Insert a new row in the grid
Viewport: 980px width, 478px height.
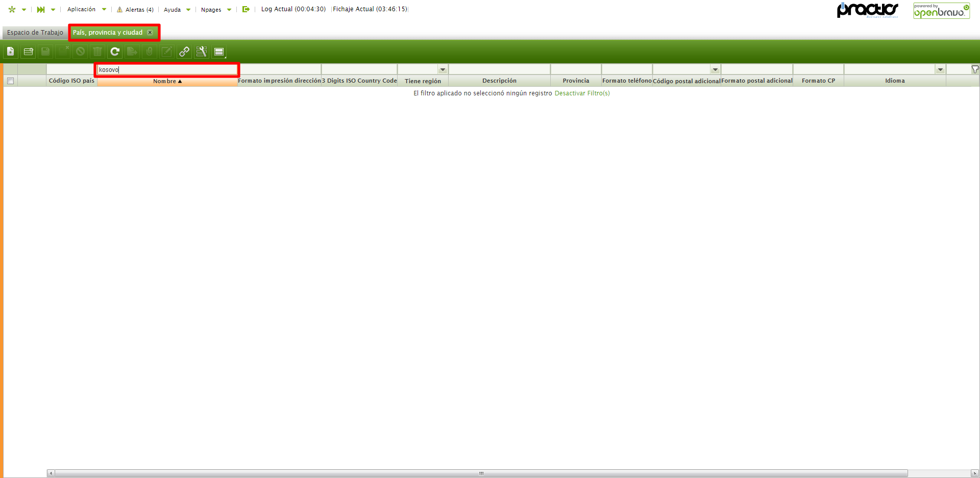pyautogui.click(x=28, y=52)
